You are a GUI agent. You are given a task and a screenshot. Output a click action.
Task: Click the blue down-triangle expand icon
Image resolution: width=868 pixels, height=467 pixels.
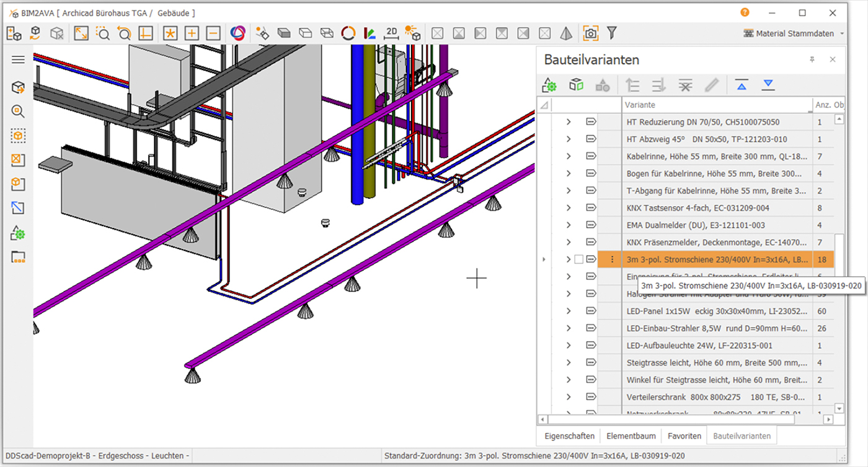coord(768,85)
